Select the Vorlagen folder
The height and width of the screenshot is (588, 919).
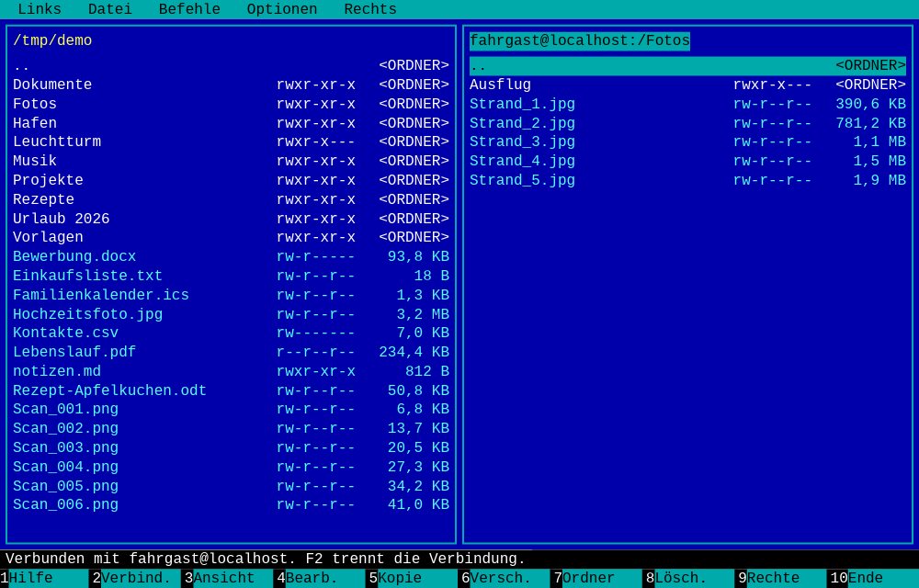(x=231, y=237)
